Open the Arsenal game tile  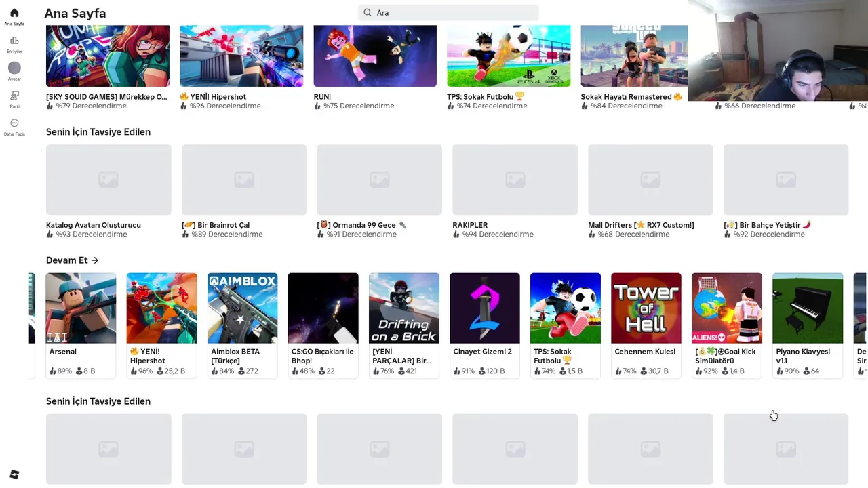tap(81, 325)
